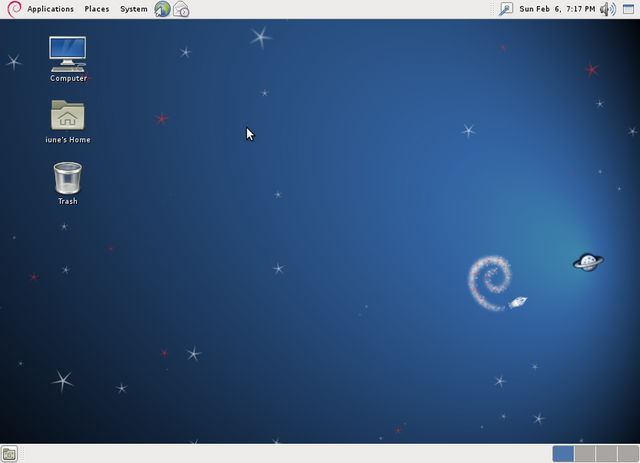The width and height of the screenshot is (640, 463).
Task: Open the june's Home folder icon
Action: (68, 122)
